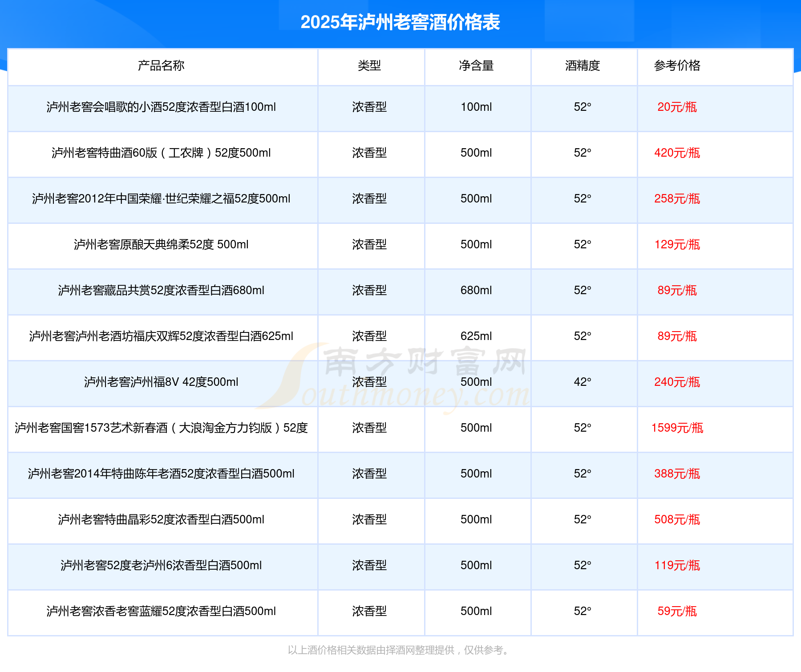Click the 89元/瓶 price in 藏品共赏 row
The height and width of the screenshot is (672, 801).
677,290
